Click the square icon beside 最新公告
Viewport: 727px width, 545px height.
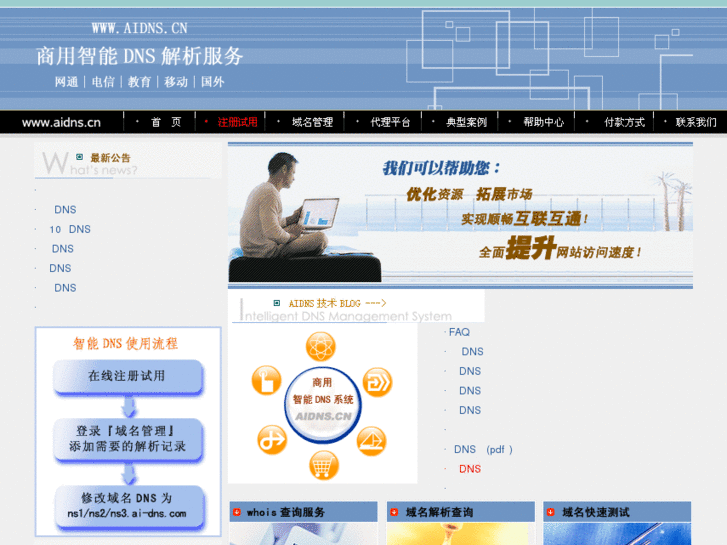click(x=80, y=157)
